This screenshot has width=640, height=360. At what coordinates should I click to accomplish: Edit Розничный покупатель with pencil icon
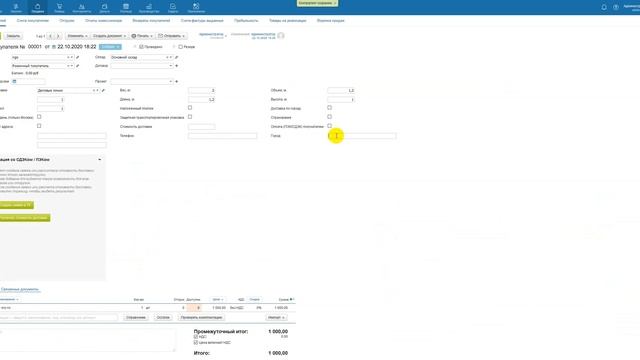click(78, 66)
